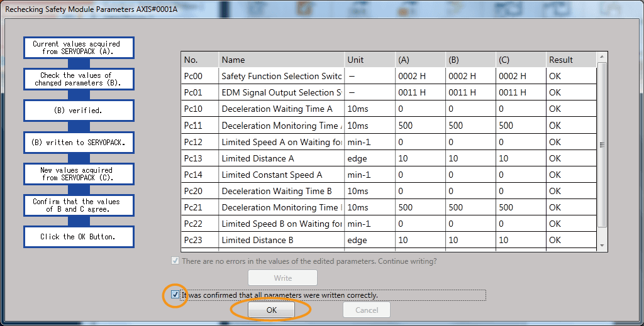Click the 'Click the OK Button.' step box
This screenshot has width=644, height=326.
point(79,237)
